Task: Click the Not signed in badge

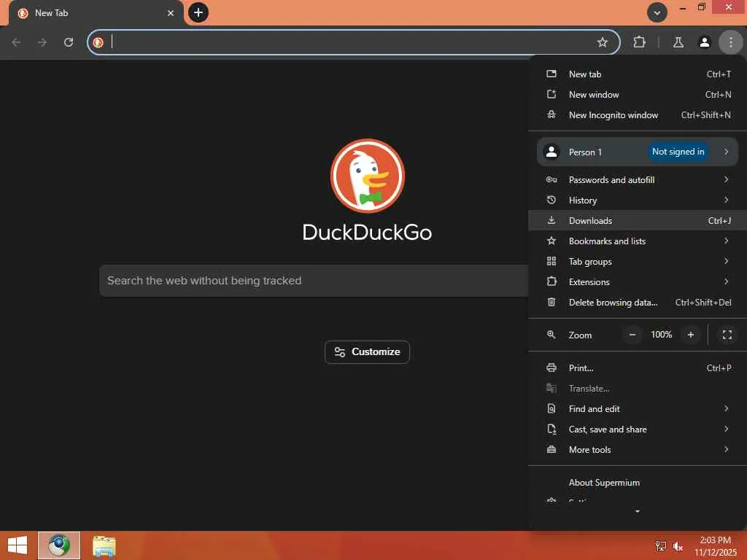Action: pos(678,152)
